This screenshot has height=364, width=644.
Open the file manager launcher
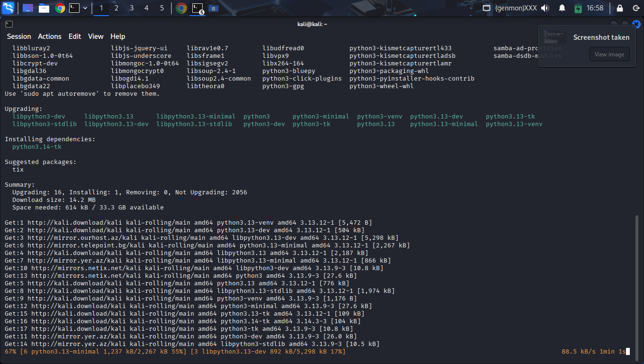pyautogui.click(x=44, y=8)
